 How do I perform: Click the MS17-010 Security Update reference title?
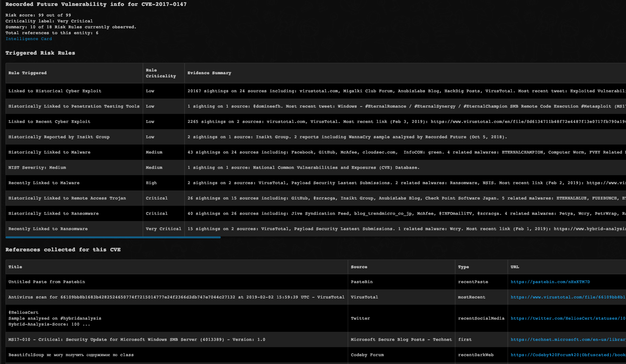(137, 340)
